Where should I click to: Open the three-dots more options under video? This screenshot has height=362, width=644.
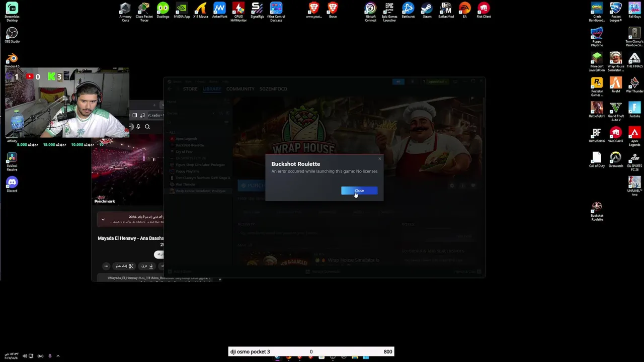(106, 266)
